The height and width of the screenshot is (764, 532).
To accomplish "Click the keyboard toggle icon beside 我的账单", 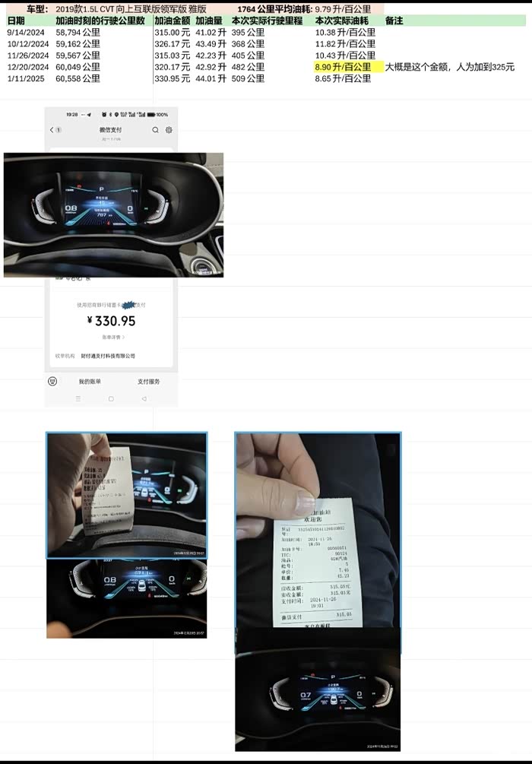I will (x=52, y=381).
